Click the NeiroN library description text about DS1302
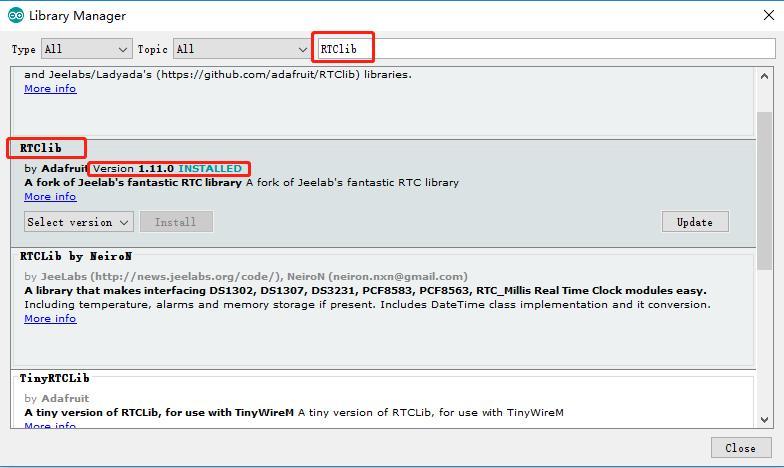 click(x=366, y=290)
